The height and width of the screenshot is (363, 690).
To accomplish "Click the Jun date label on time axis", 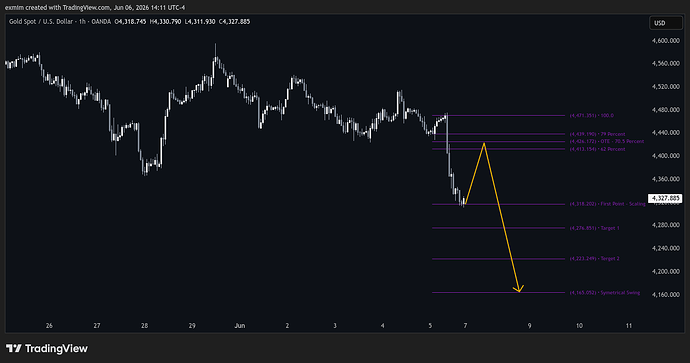I will [240, 326].
